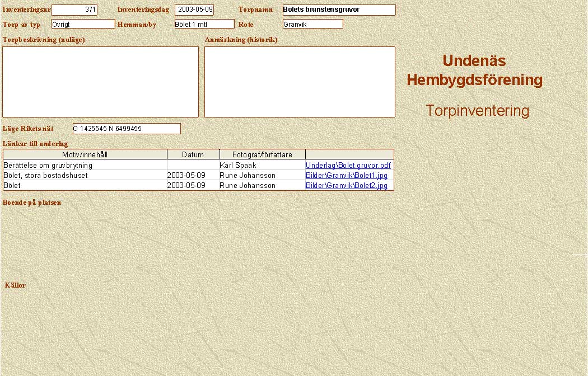Viewport: 588px width, 376px height.
Task: Click the Motiv/innehåll column header
Action: coord(85,154)
